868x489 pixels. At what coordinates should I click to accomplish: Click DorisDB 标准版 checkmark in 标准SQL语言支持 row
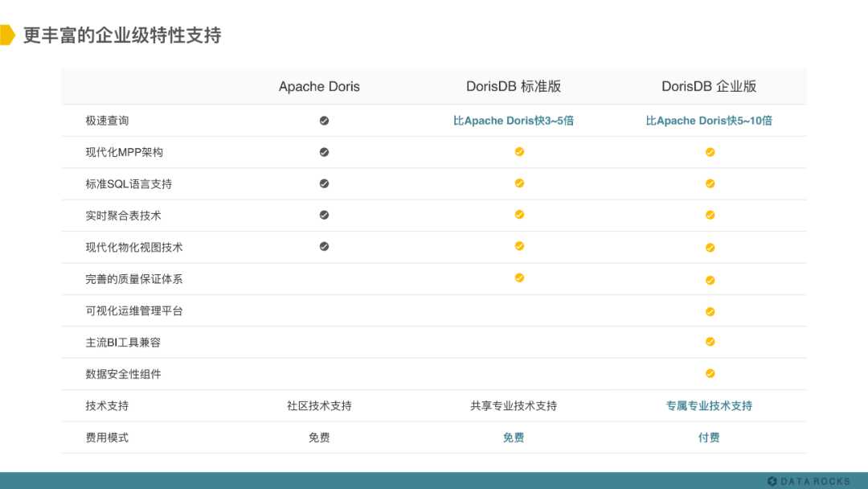[x=519, y=183]
